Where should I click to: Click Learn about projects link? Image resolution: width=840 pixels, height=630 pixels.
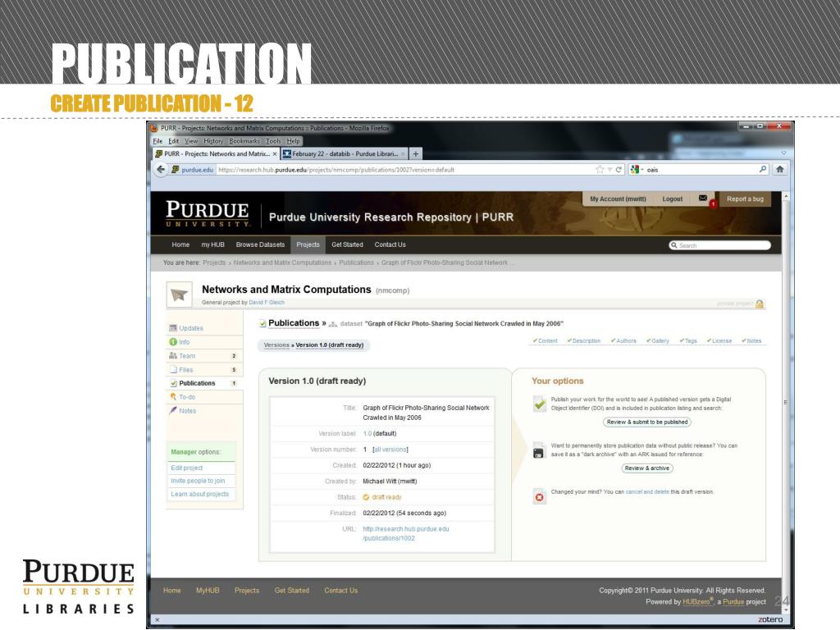coord(200,494)
